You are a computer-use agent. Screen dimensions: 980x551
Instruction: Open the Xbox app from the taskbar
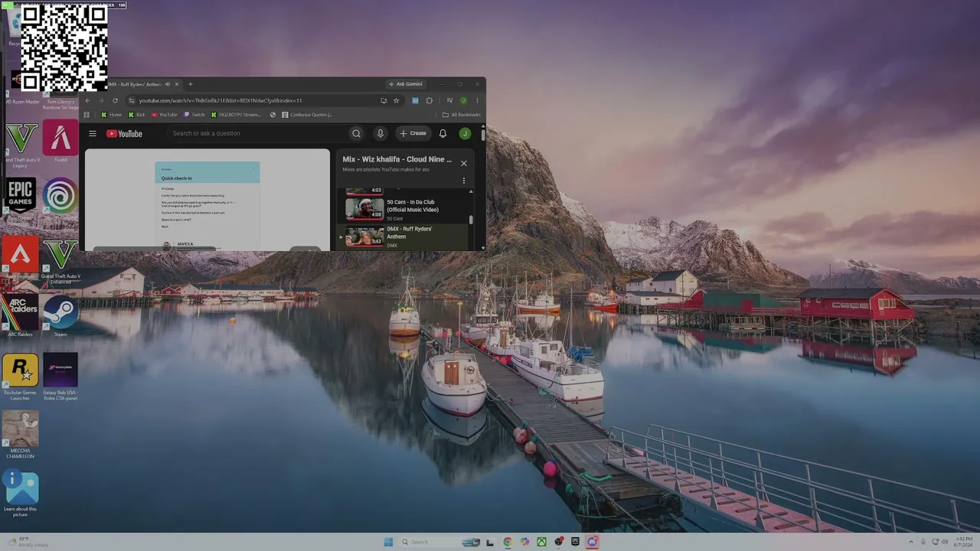(541, 542)
